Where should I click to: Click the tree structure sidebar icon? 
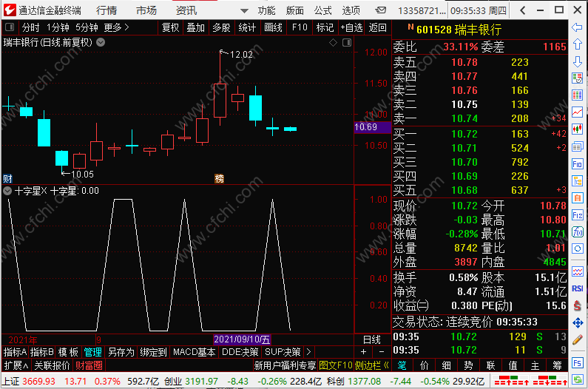pos(577,180)
